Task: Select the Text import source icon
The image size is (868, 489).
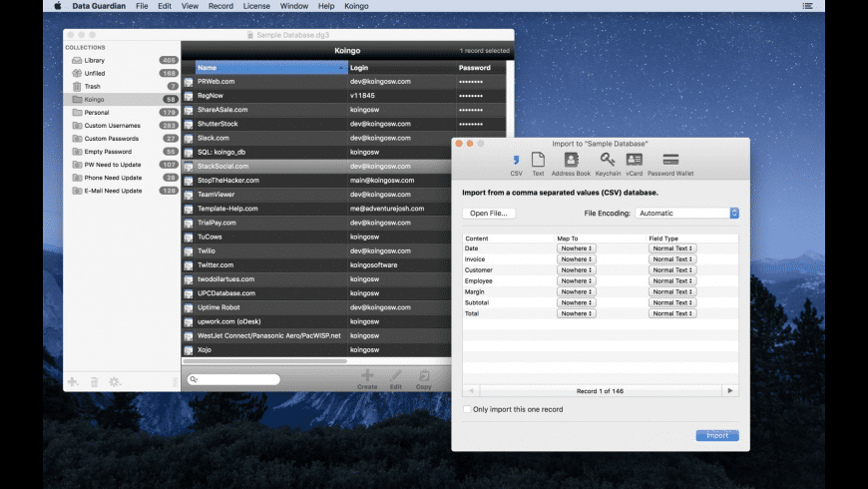Action: [538, 160]
